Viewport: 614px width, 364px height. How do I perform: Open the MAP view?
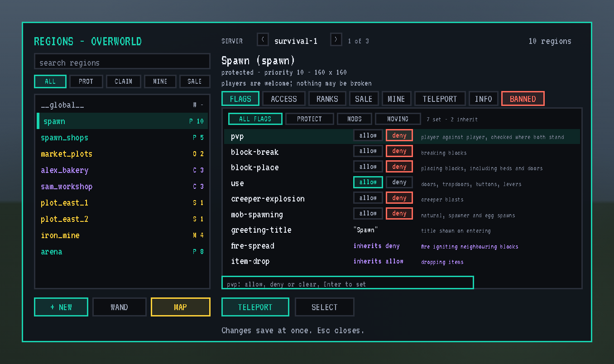tap(181, 307)
